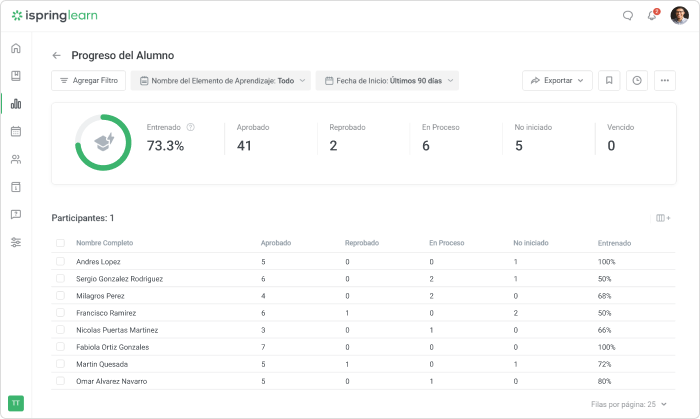The image size is (700, 419).
Task: Click the No iniciado 5 summary stat
Action: (x=533, y=138)
